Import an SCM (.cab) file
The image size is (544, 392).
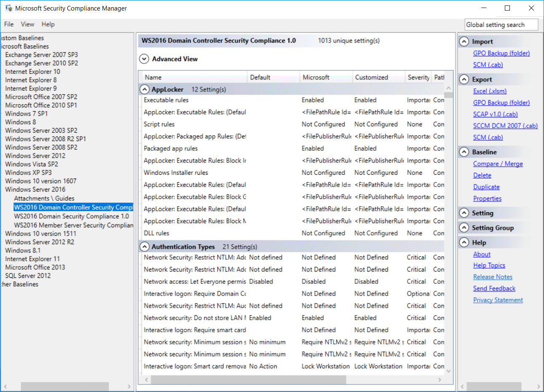click(x=488, y=65)
